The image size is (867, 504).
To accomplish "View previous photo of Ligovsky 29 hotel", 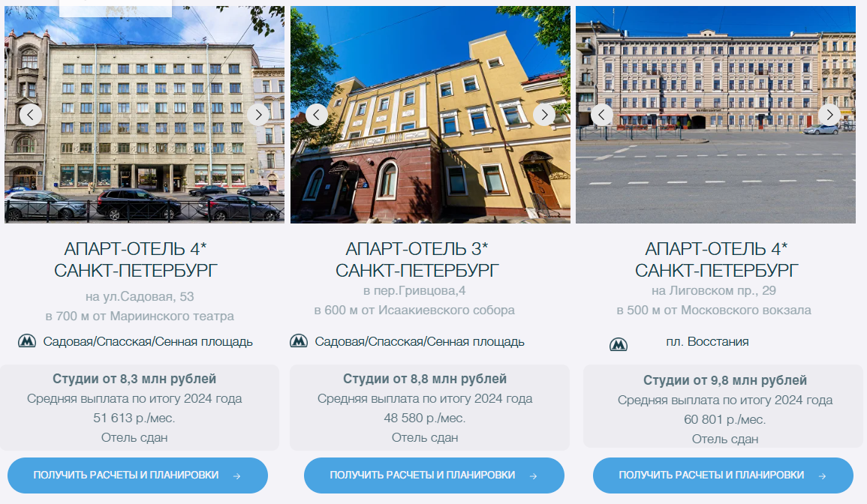I will [x=601, y=115].
